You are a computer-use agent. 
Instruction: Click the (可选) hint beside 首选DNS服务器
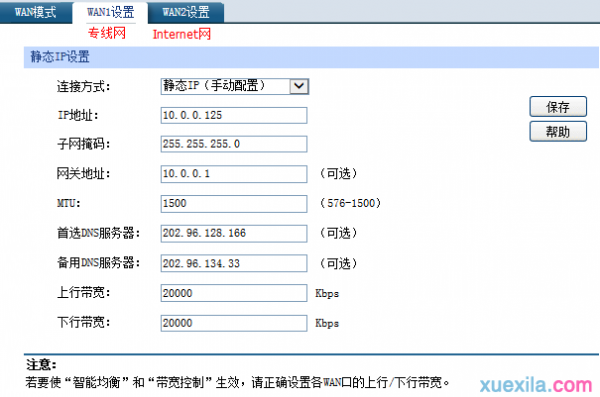pos(338,233)
